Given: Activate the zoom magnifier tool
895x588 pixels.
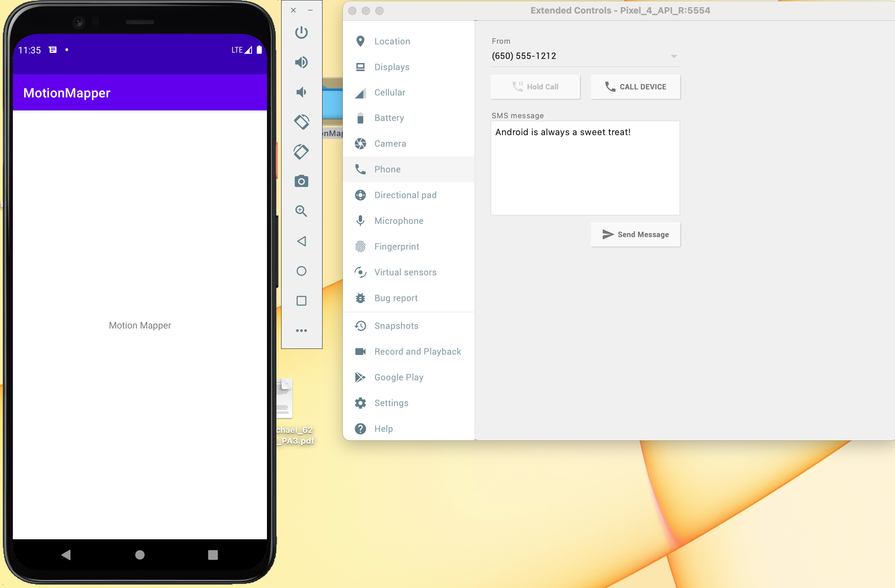Looking at the screenshot, I should tap(301, 211).
